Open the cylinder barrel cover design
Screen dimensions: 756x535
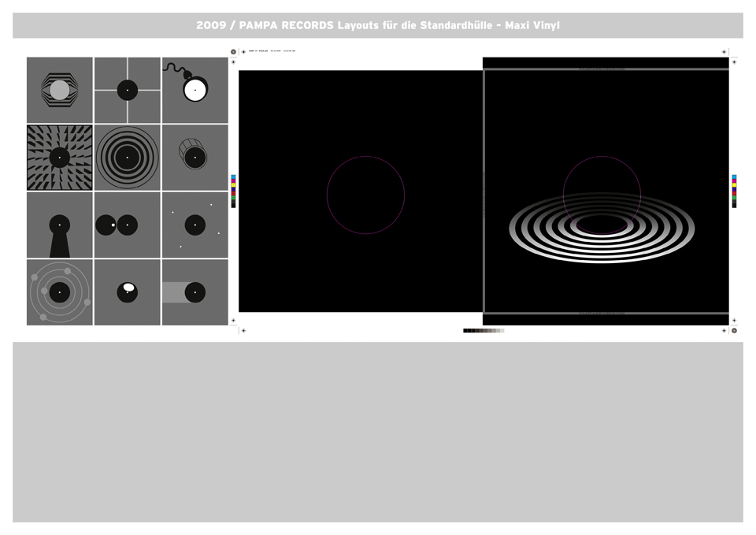coord(195,158)
